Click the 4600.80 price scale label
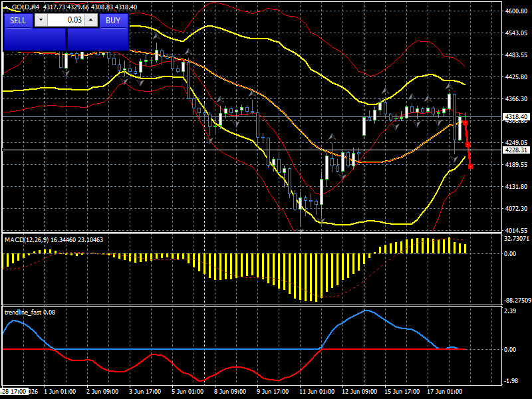The height and width of the screenshot is (399, 532). (517, 11)
